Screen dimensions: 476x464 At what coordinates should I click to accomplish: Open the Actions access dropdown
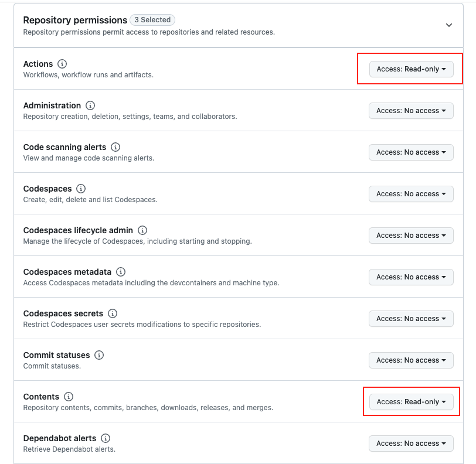411,69
